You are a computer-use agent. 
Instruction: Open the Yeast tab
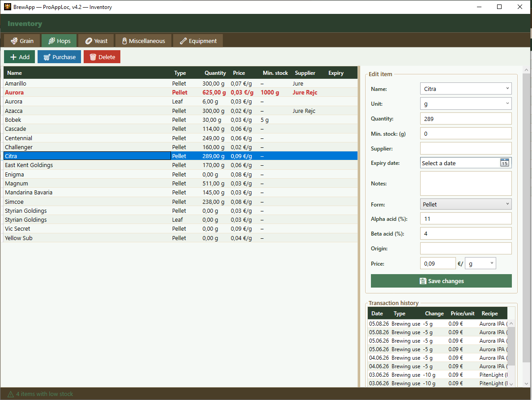point(96,41)
